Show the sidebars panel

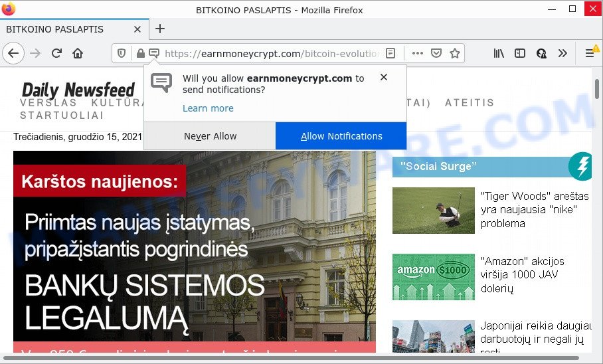point(520,53)
